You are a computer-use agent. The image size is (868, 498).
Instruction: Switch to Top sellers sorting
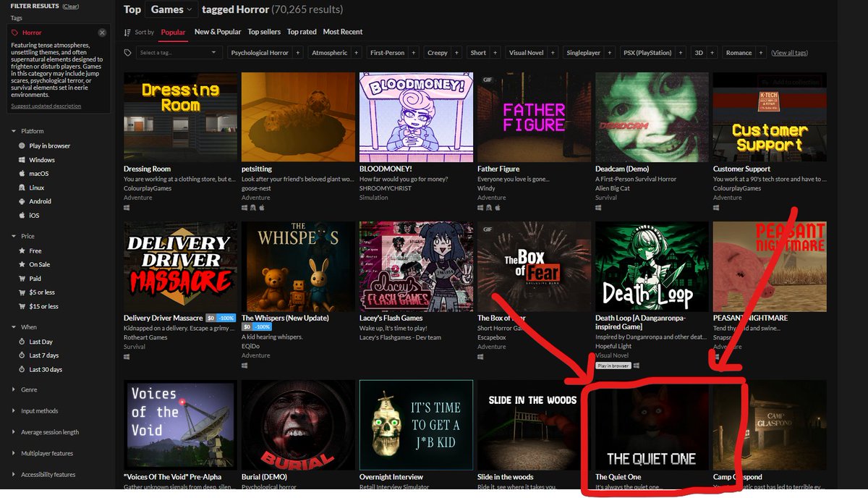coord(264,32)
